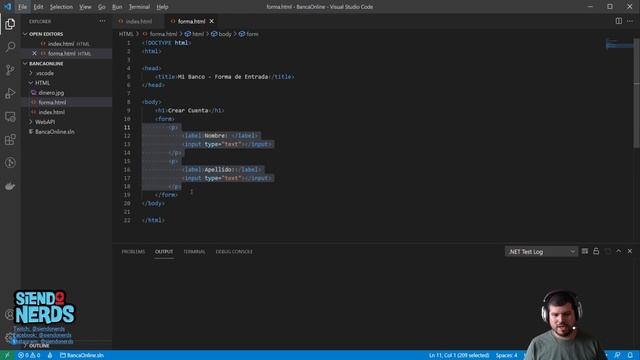This screenshot has height=360, width=640.
Task: Click the editor vertical scrollbar
Action: tap(637, 93)
